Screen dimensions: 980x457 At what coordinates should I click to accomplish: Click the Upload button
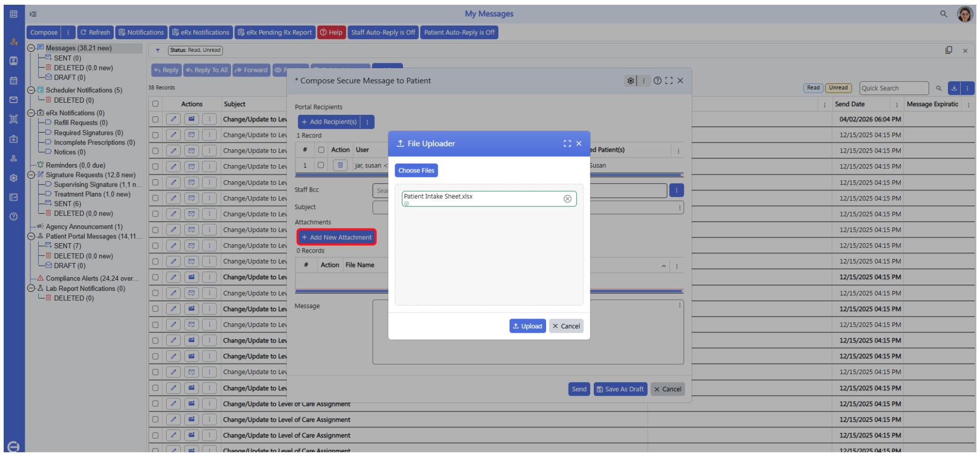(x=527, y=326)
